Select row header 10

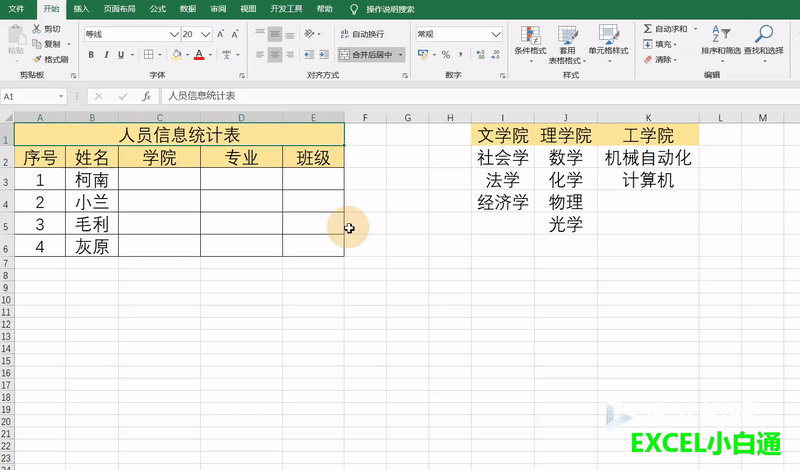(x=6, y=300)
